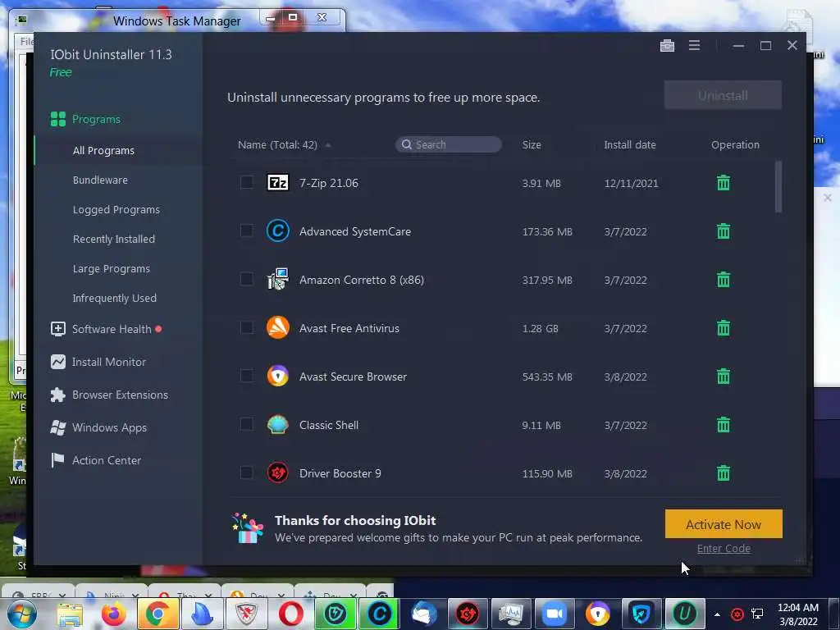The height and width of the screenshot is (630, 840).
Task: Open Firefox from the taskbar
Action: [x=113, y=614]
